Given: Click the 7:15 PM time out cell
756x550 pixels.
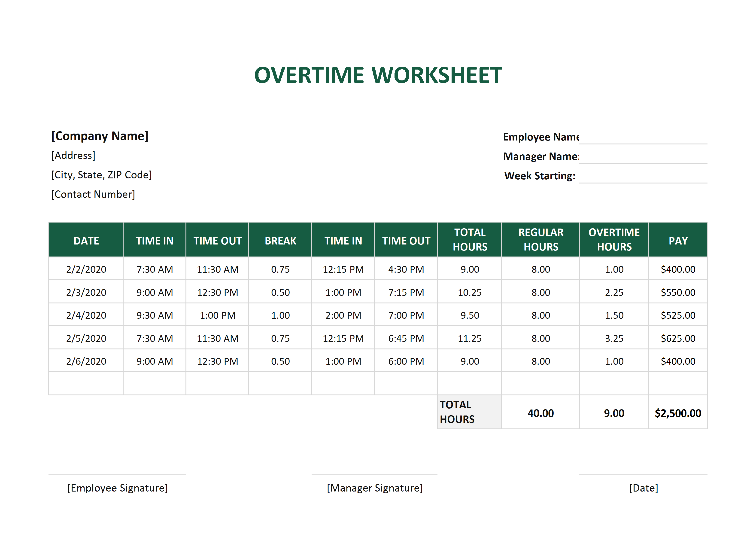Looking at the screenshot, I should [x=406, y=292].
